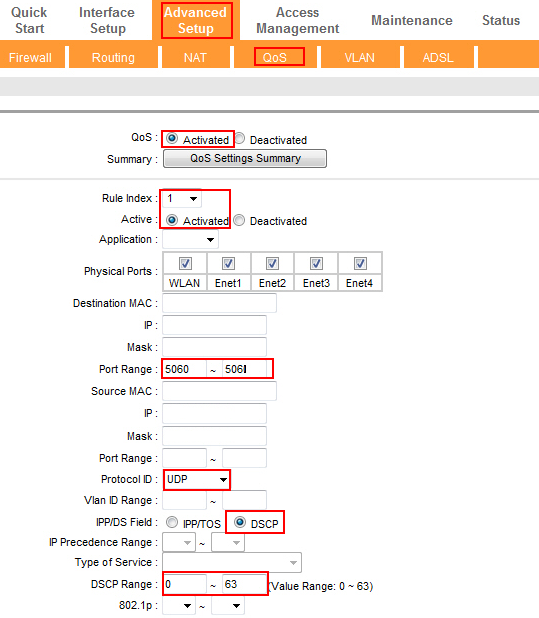Open the Application dropdown list
Image resolution: width=539 pixels, height=618 pixels.
190,240
